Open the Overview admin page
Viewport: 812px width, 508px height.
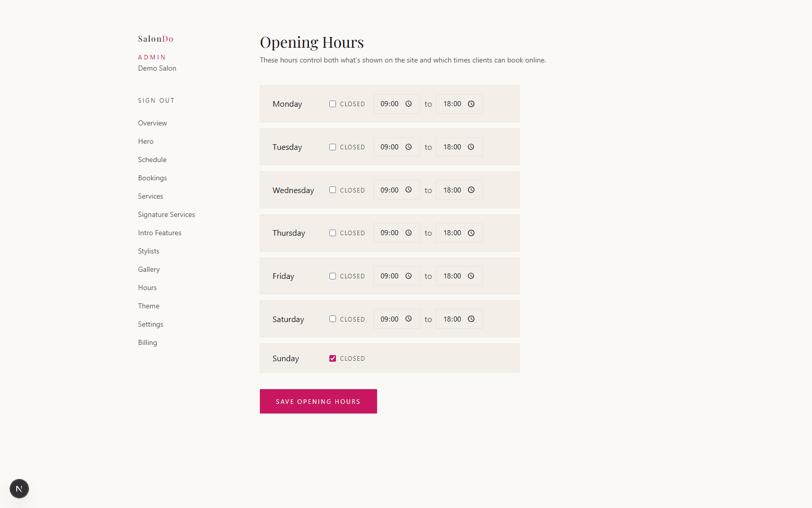pos(152,123)
